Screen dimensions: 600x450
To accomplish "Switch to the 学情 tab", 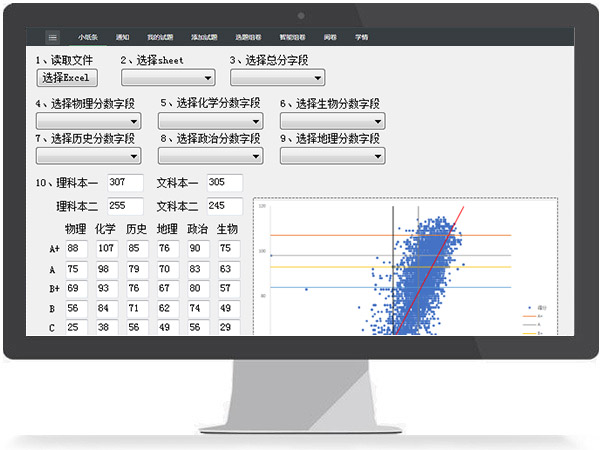I will [361, 36].
